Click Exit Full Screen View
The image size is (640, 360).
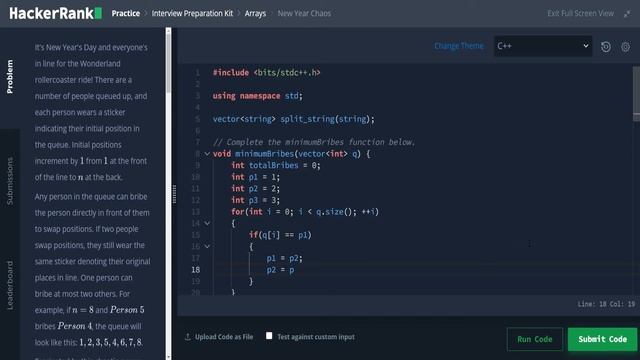coord(580,13)
